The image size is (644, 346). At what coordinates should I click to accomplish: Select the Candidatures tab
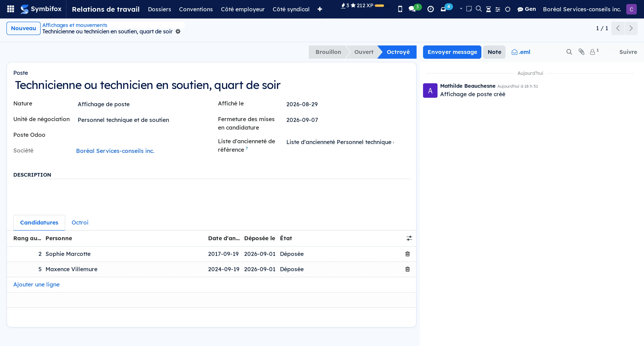point(39,222)
